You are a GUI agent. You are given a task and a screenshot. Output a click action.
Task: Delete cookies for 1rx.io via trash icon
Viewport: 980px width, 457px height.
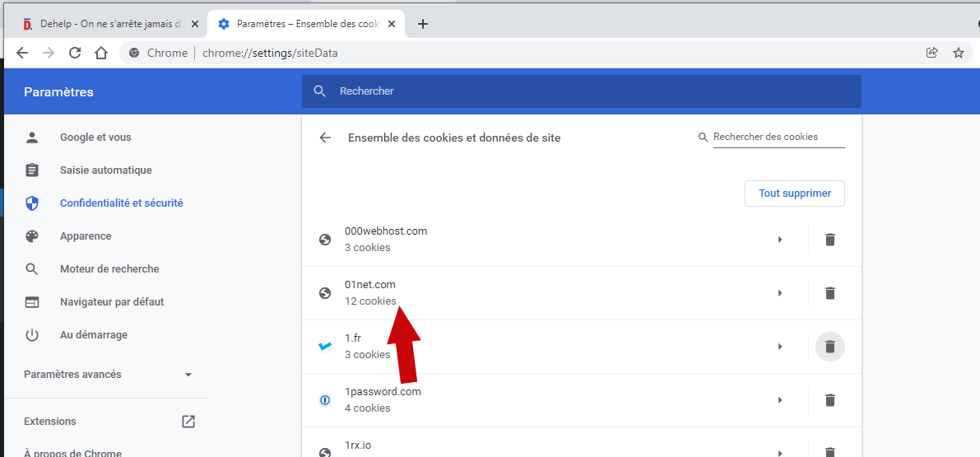click(830, 452)
